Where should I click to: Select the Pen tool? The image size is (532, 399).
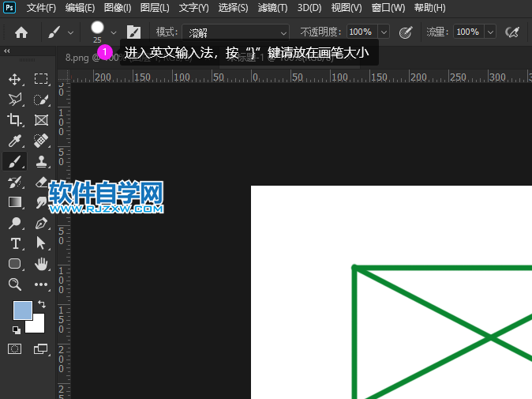tap(41, 223)
